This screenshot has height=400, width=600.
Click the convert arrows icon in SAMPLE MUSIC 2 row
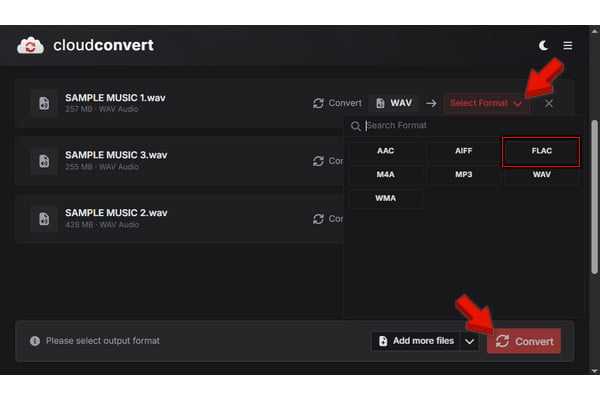[x=318, y=219]
